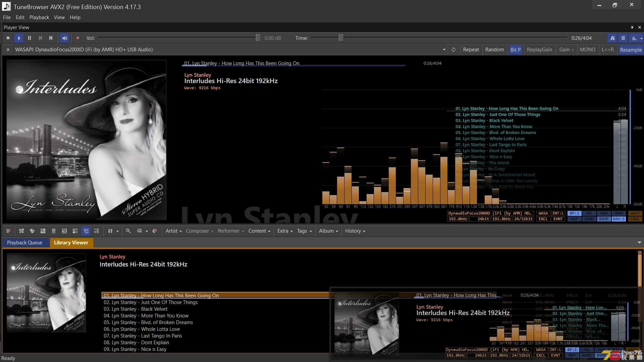Select library track 05. Blvd. of Broken Dreams
644x362 pixels.
[x=148, y=322]
